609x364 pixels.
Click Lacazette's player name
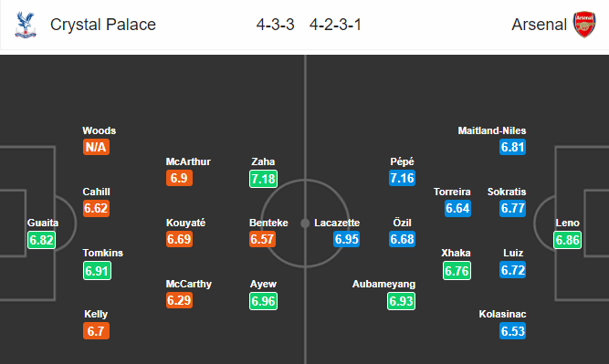[x=337, y=223]
